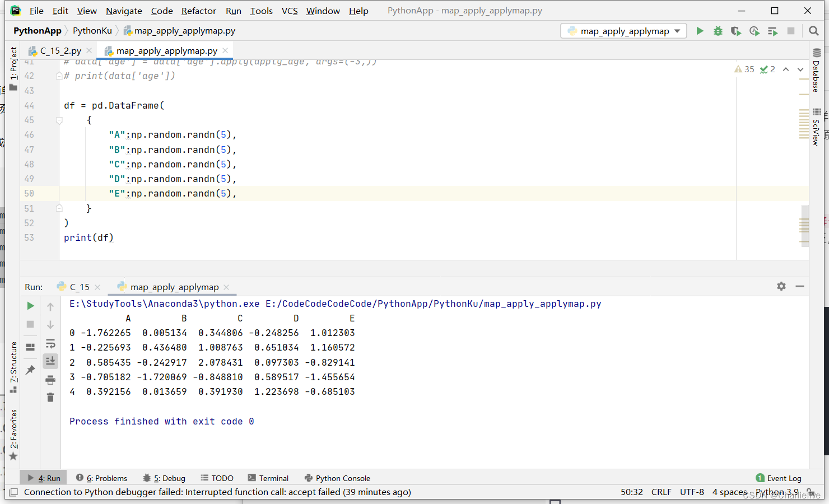Close the C_15 run tab
Screen dimensions: 829x504
[x=97, y=287]
